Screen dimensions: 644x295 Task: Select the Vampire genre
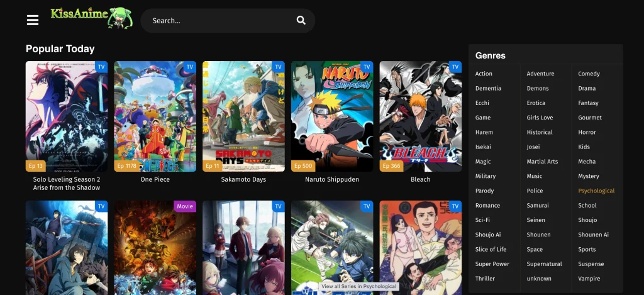point(589,279)
